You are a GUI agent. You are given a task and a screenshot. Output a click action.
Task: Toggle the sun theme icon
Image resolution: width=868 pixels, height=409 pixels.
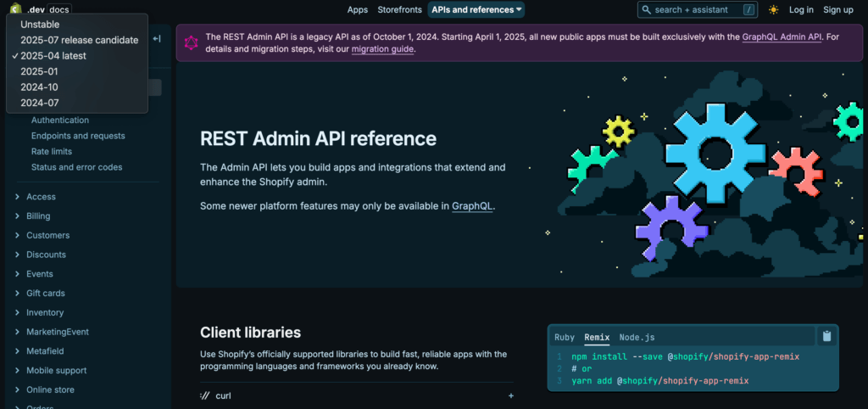point(773,9)
